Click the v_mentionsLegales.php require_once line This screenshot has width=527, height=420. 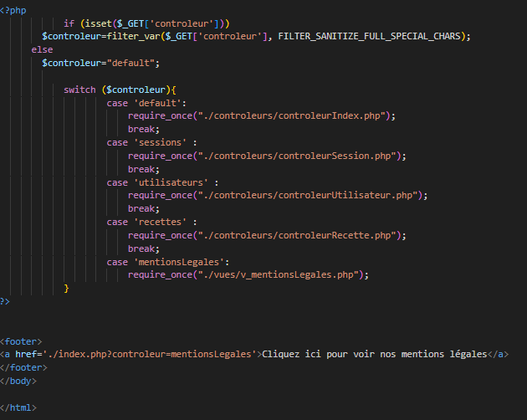pyautogui.click(x=248, y=275)
